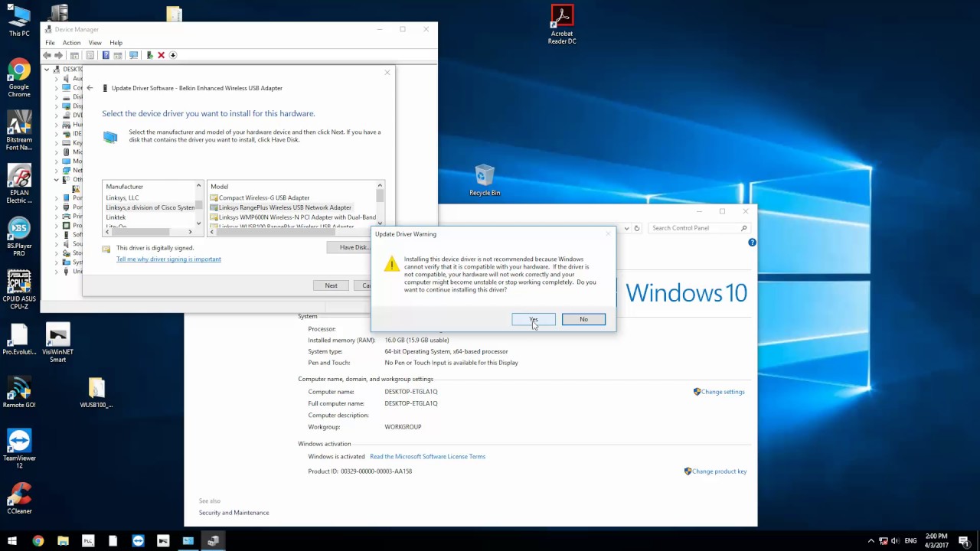Open the View menu in Device Manager

pyautogui.click(x=95, y=43)
